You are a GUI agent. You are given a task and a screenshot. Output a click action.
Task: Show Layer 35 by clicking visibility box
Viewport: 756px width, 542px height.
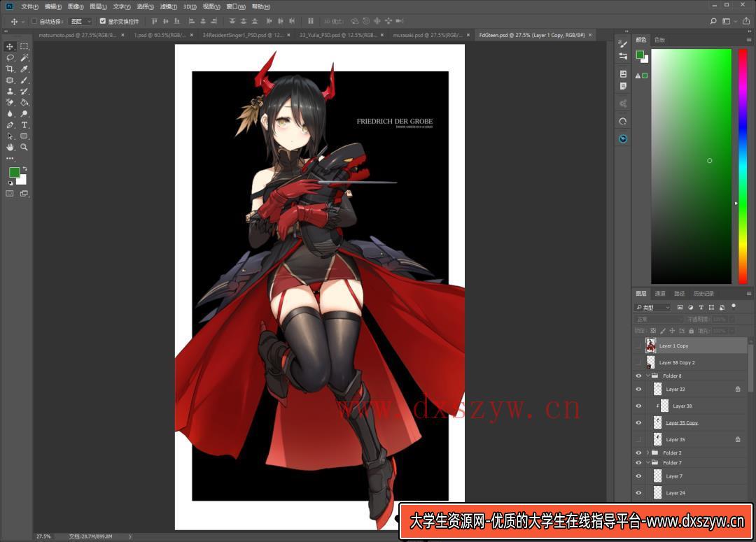coord(639,439)
